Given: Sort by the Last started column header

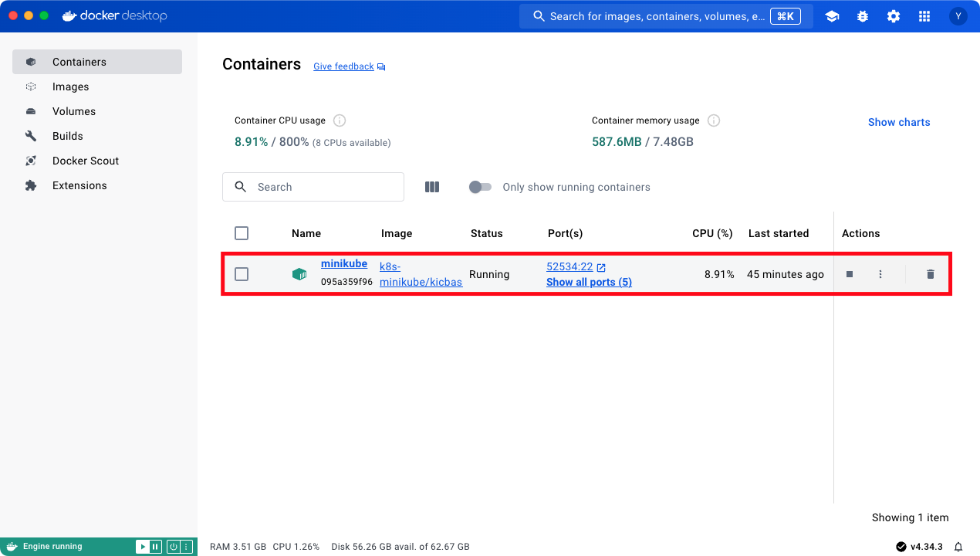Looking at the screenshot, I should [779, 233].
